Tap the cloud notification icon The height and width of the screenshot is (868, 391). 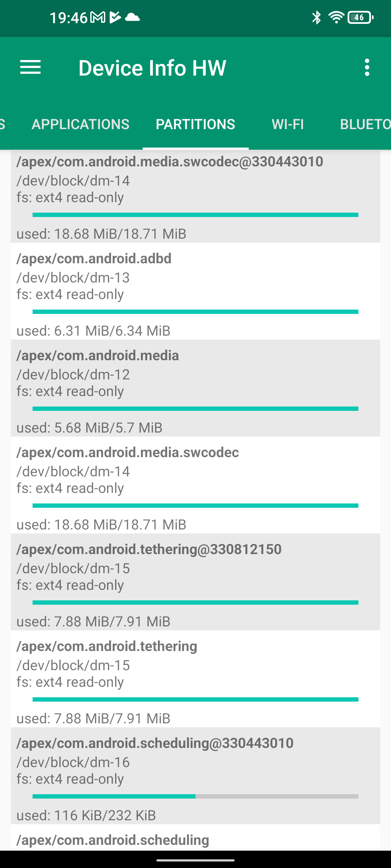(x=132, y=17)
